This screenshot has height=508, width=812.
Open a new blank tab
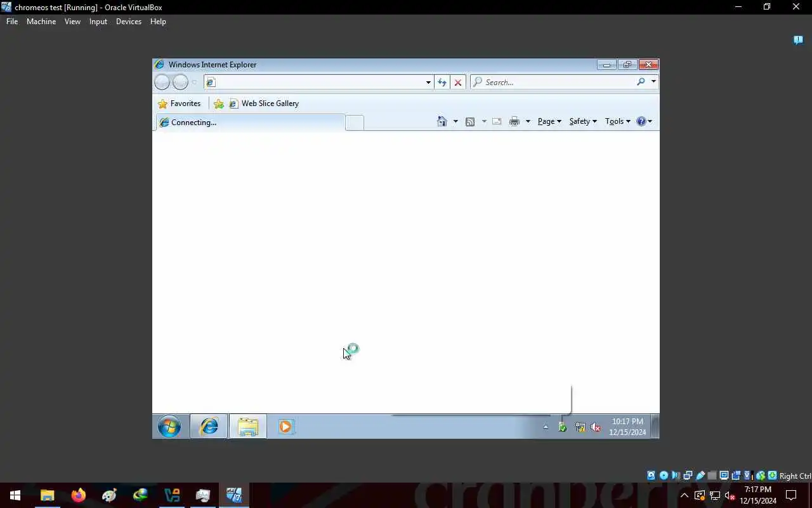point(355,123)
